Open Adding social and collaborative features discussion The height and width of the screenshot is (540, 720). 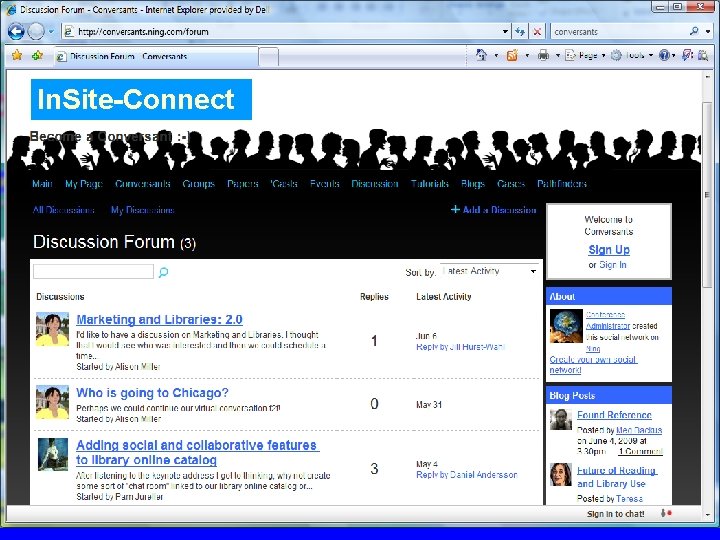197,452
